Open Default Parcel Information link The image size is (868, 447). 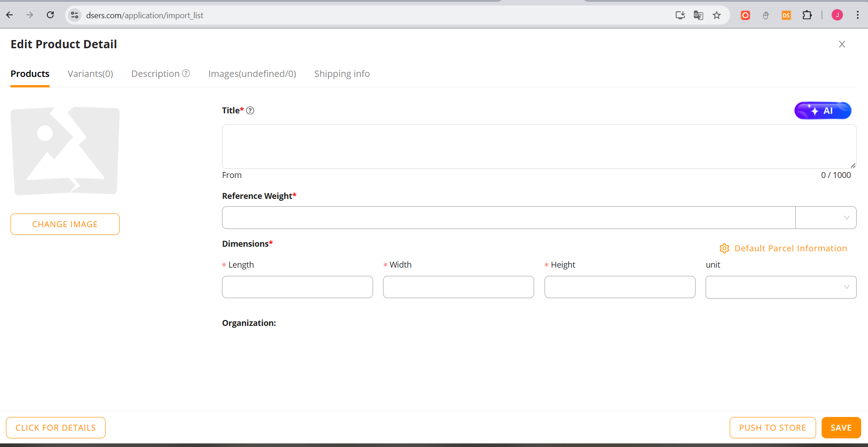[x=791, y=248]
